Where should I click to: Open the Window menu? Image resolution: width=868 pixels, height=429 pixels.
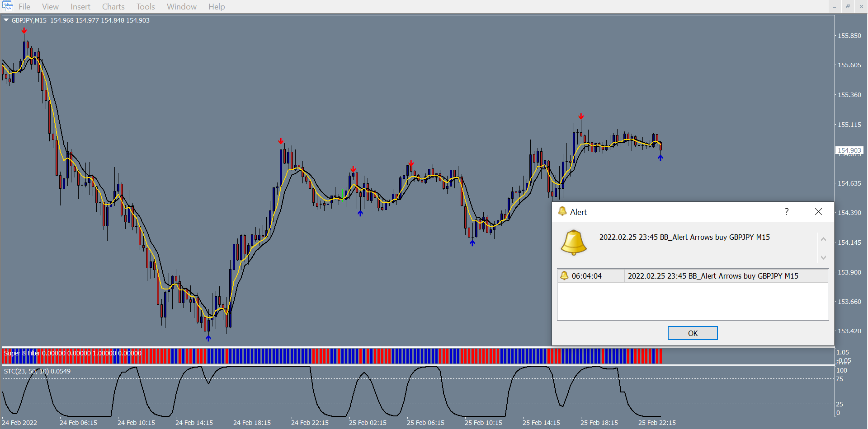[x=181, y=7]
